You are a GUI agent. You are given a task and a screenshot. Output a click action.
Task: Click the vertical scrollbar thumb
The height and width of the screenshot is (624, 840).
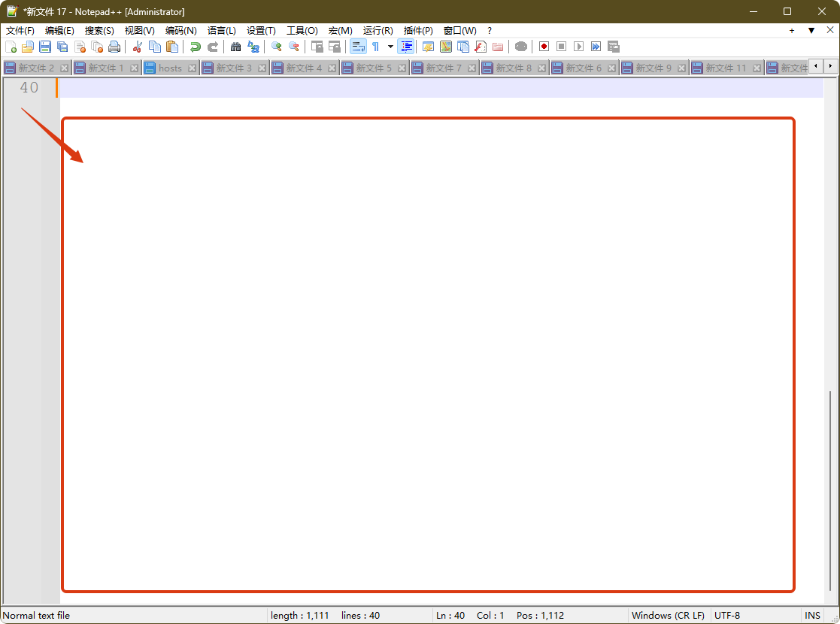830,489
